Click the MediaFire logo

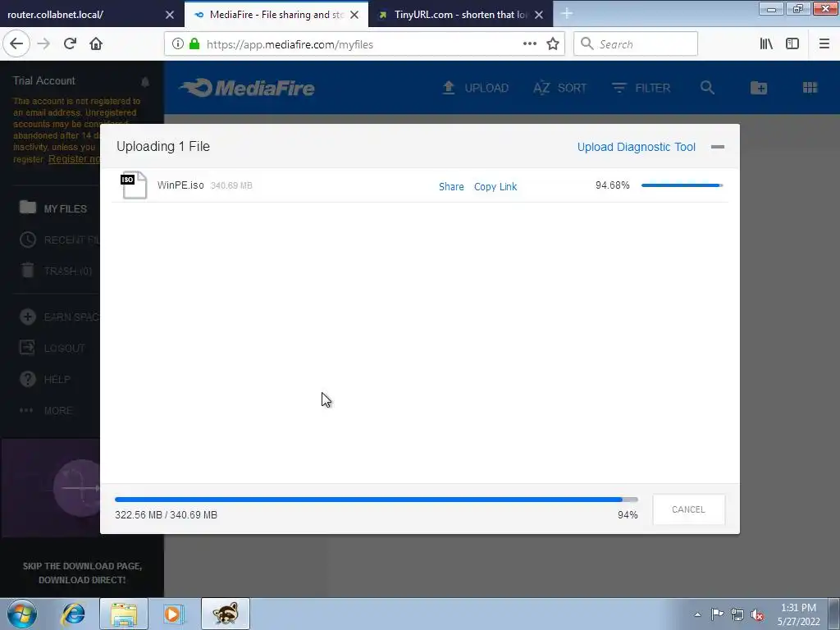[x=247, y=88]
